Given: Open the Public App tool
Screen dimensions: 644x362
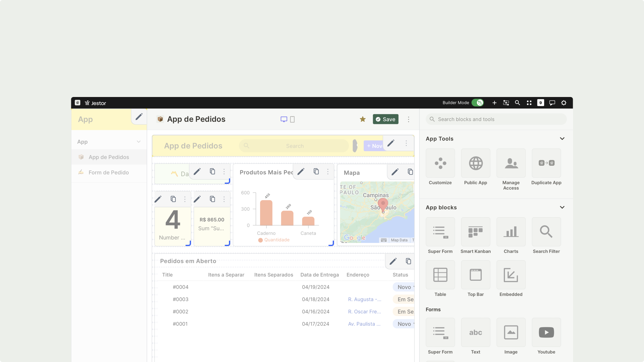Looking at the screenshot, I should pos(475,163).
